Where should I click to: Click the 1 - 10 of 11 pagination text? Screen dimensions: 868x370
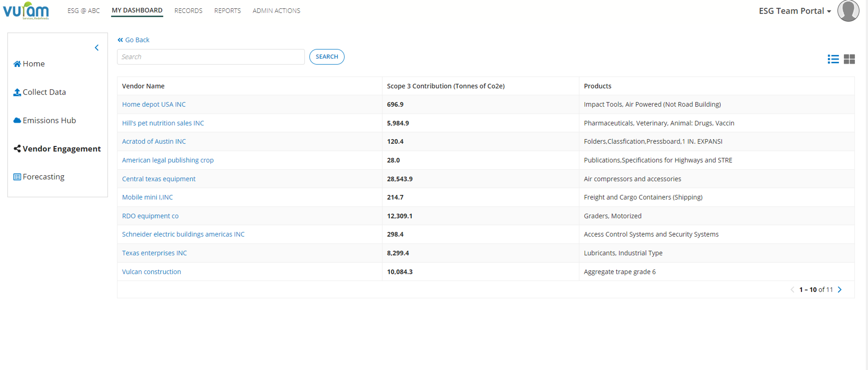tap(816, 290)
